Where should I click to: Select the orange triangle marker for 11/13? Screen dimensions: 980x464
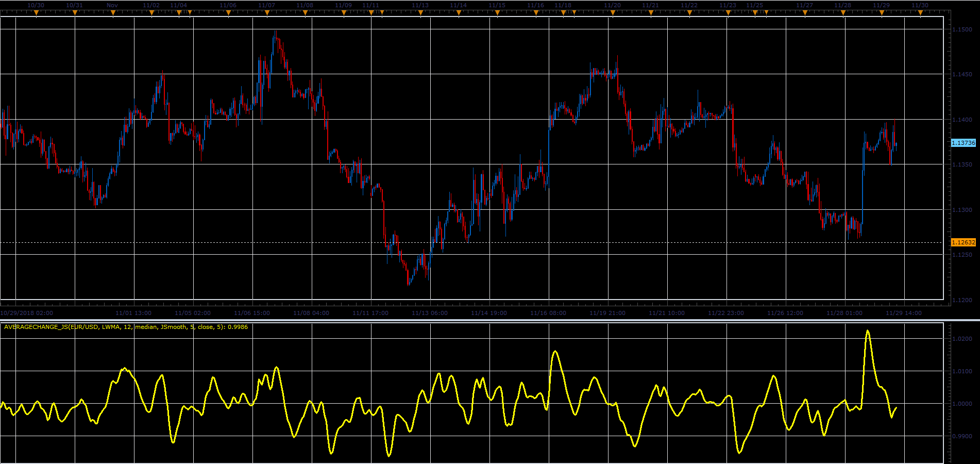click(x=420, y=13)
